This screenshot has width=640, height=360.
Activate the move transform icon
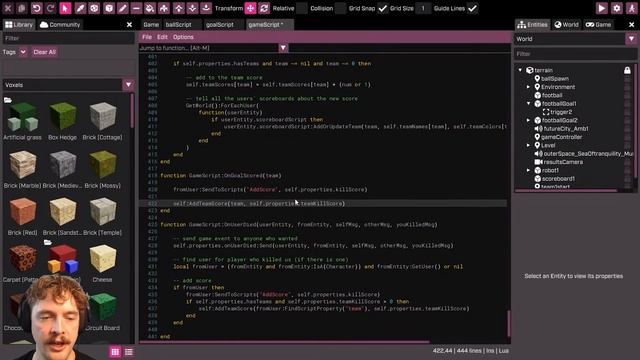251,8
